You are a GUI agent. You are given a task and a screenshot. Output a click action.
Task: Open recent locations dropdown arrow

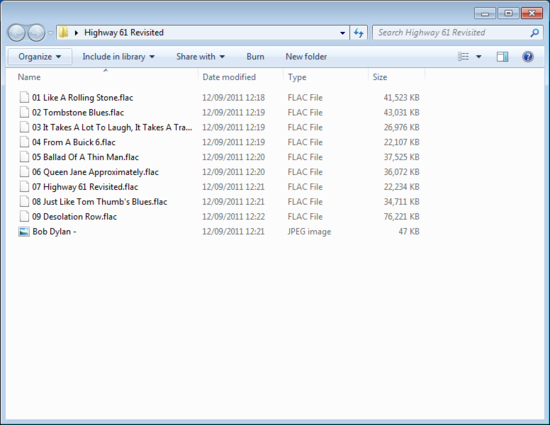[x=51, y=33]
